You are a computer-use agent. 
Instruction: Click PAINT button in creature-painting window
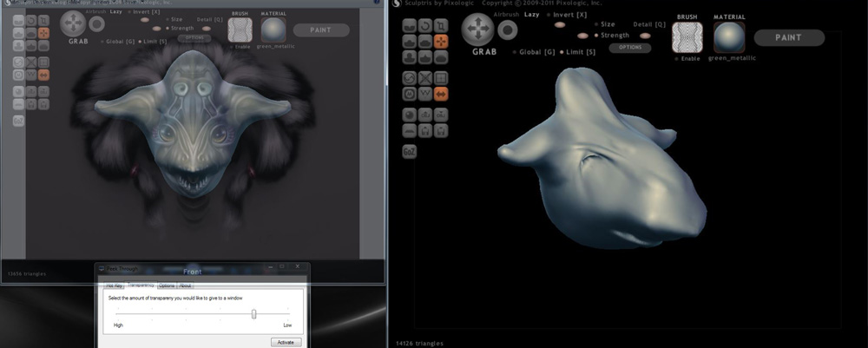[320, 30]
